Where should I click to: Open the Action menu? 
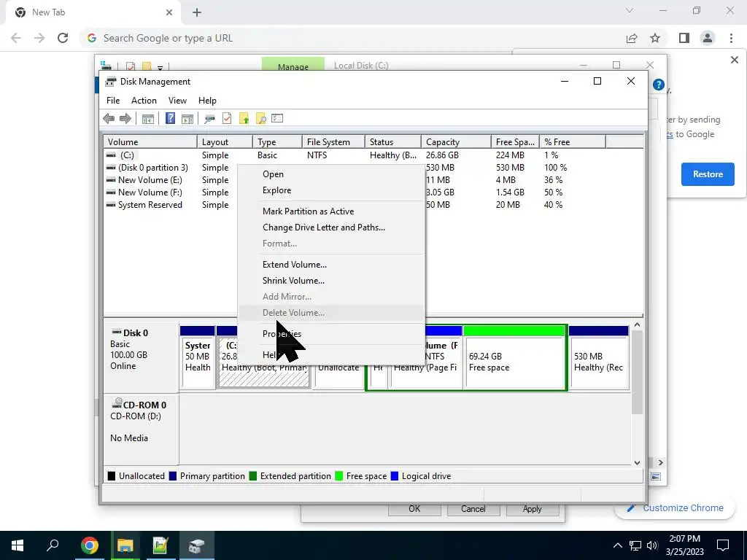(x=144, y=101)
